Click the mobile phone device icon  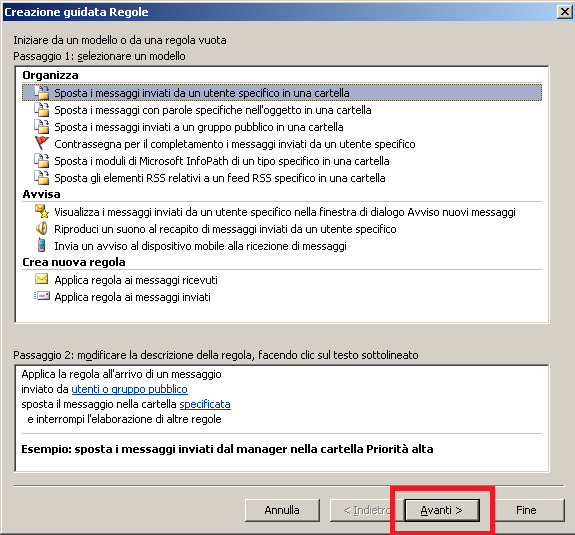(42, 245)
